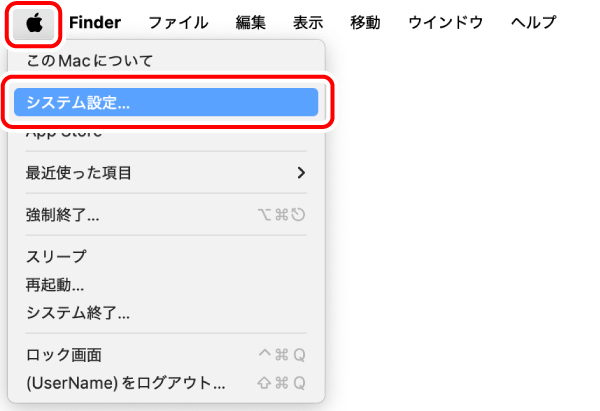The image size is (600, 411).
Task: Click 強制終了... to force quit apps
Action: click(166, 215)
